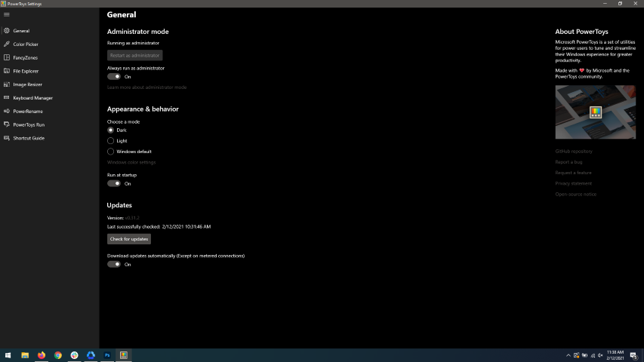
Task: Open File Explorer from the taskbar
Action: [25, 355]
